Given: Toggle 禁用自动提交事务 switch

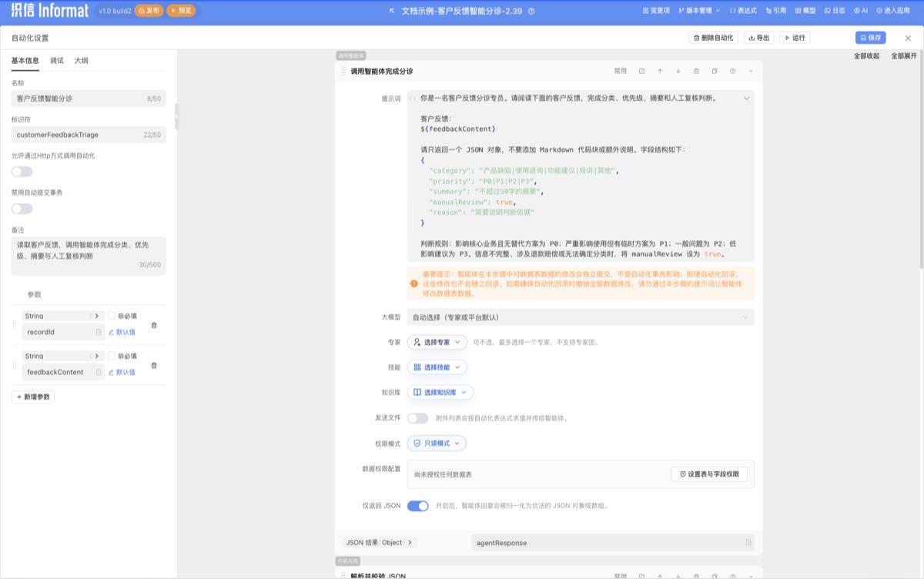Looking at the screenshot, I should pyautogui.click(x=22, y=209).
